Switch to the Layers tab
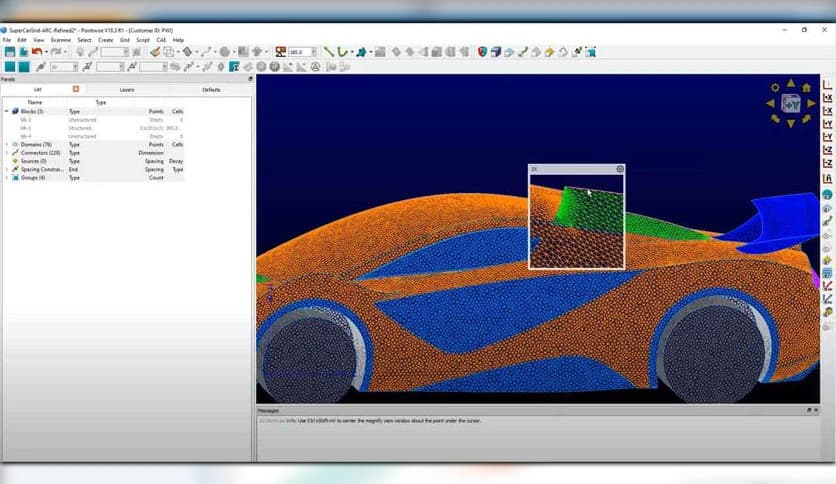Image resolution: width=836 pixels, height=484 pixels. (x=127, y=89)
